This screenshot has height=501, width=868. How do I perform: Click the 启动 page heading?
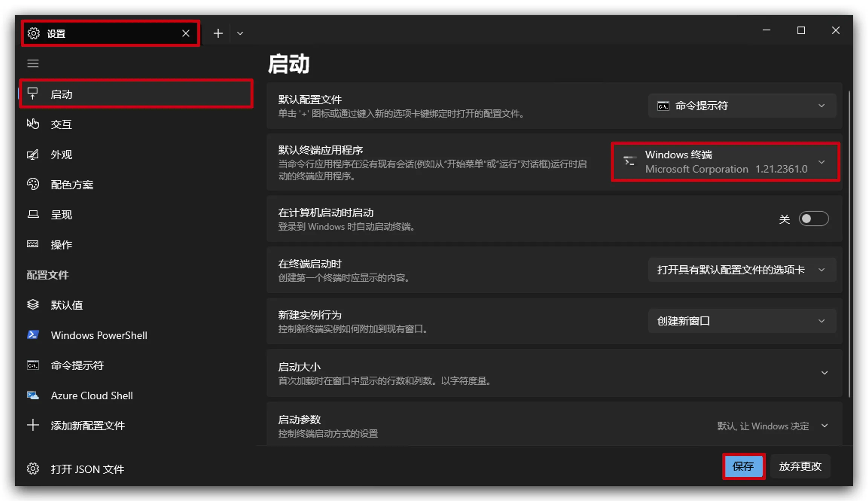click(289, 64)
